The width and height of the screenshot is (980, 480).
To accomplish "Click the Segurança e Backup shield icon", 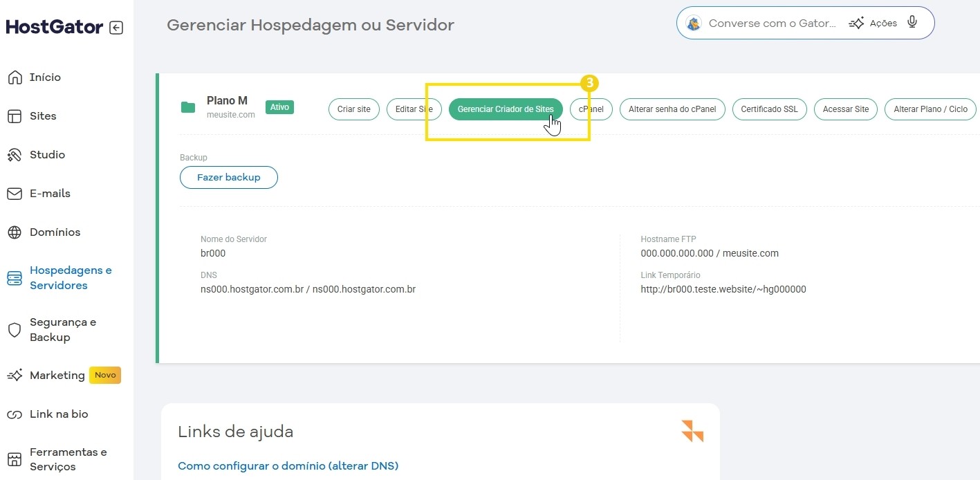I will [x=15, y=330].
